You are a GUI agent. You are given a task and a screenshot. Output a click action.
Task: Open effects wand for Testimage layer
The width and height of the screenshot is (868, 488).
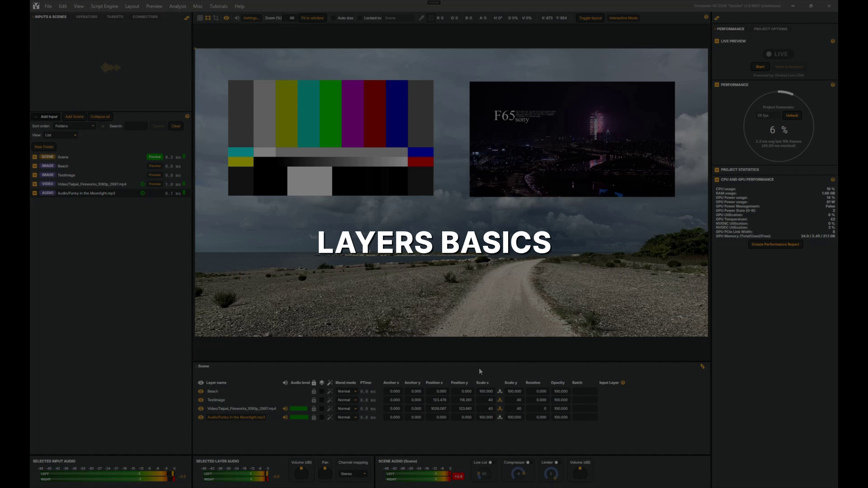tap(330, 400)
